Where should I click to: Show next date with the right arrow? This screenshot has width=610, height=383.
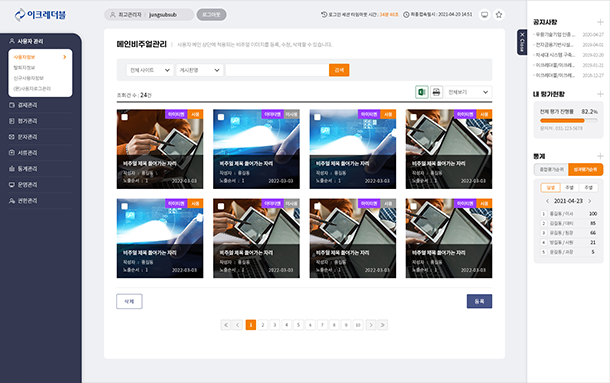click(590, 201)
